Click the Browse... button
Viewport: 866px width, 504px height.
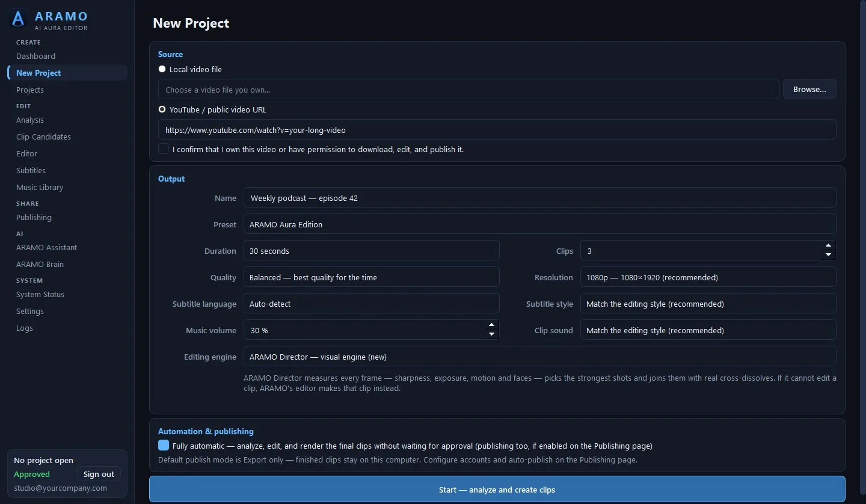click(809, 89)
